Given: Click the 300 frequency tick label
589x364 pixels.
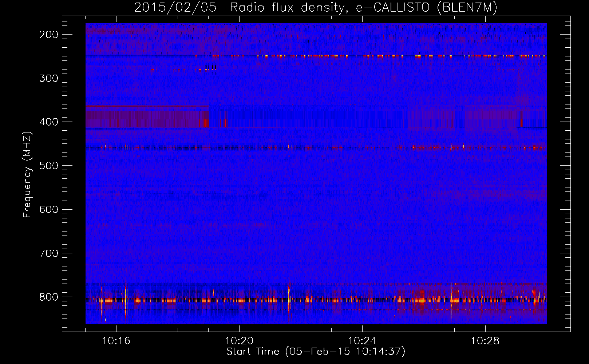Looking at the screenshot, I should [x=49, y=78].
